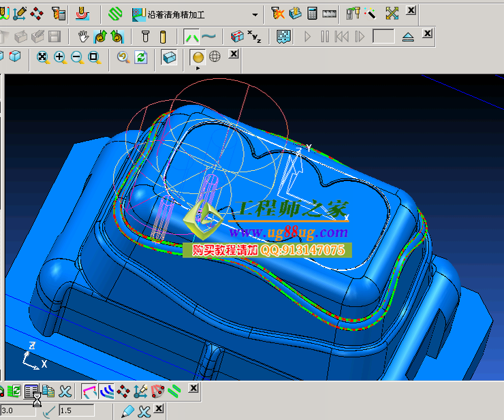Pause the toolpath simulation
Screen dimensions: 504x420
click(x=324, y=36)
